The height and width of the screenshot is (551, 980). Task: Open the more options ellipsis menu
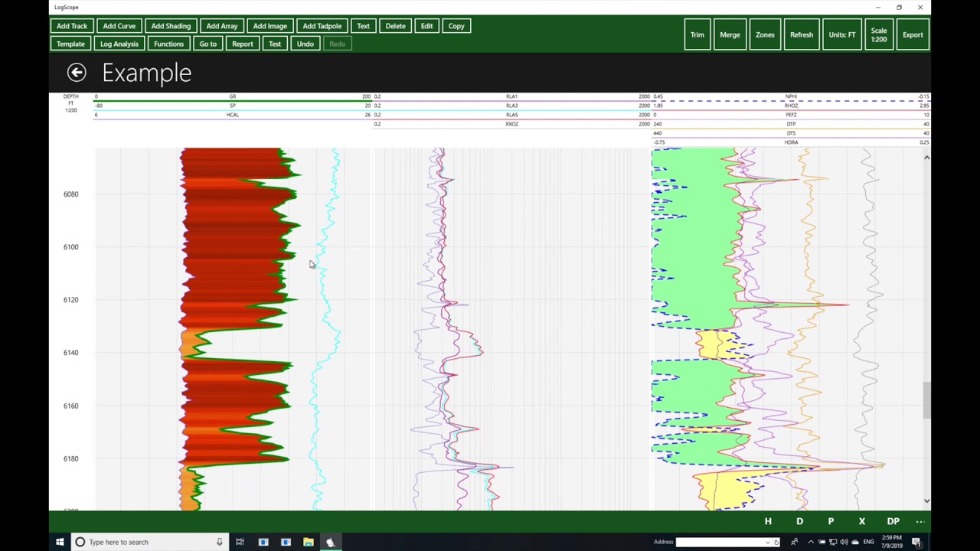click(x=920, y=521)
